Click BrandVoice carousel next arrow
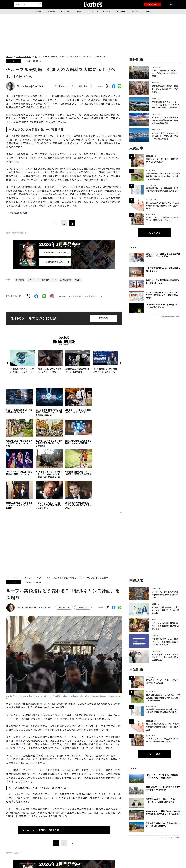Screen dimensions: 186x868 (x=121, y=363)
